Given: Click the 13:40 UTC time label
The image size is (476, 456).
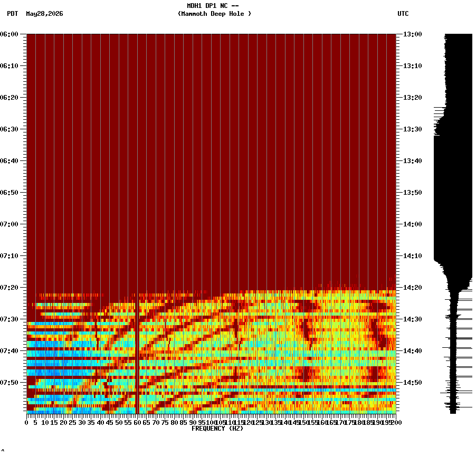Looking at the screenshot, I should (x=413, y=161).
